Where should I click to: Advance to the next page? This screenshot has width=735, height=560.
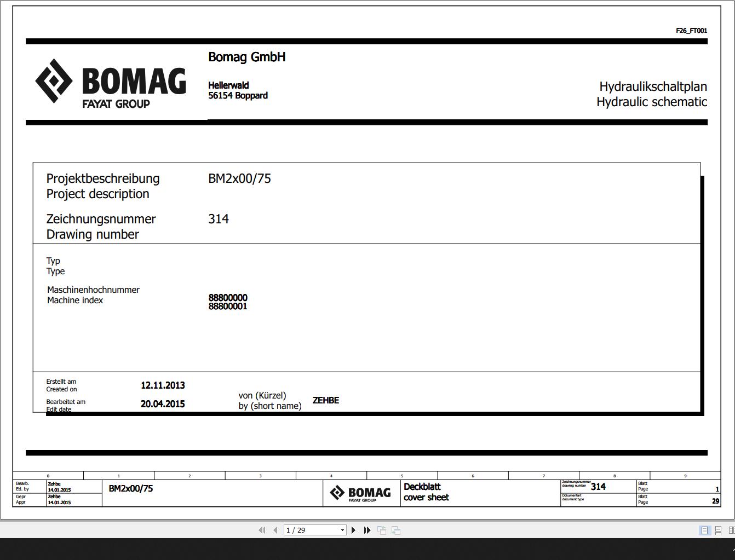click(x=353, y=530)
